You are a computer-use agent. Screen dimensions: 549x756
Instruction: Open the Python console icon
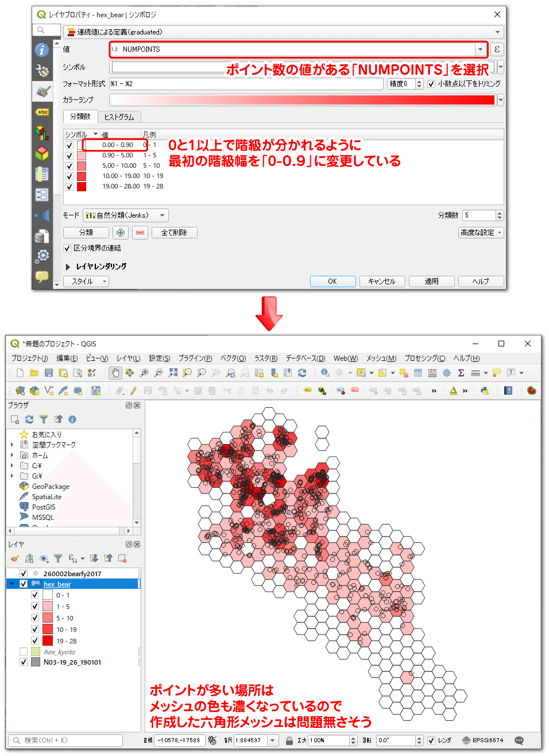tap(485, 391)
